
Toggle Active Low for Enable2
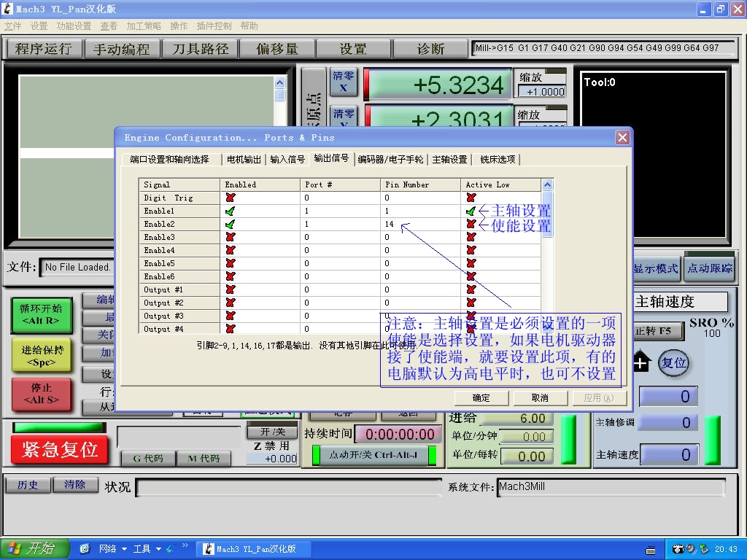pos(471,224)
